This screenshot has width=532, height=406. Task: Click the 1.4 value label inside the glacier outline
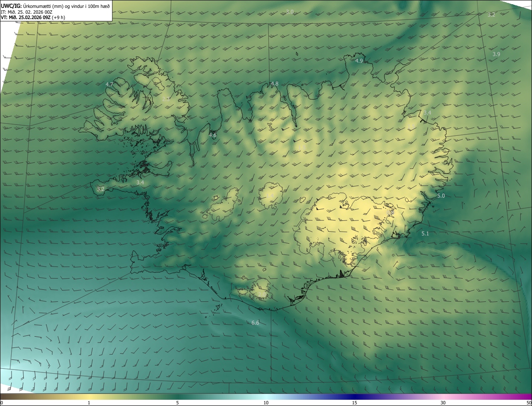[270, 196]
